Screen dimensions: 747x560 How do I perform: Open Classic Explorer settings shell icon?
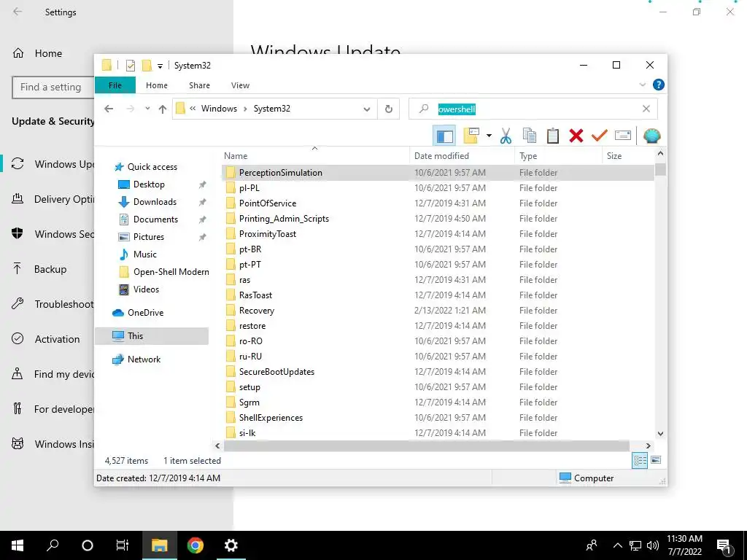pyautogui.click(x=651, y=136)
